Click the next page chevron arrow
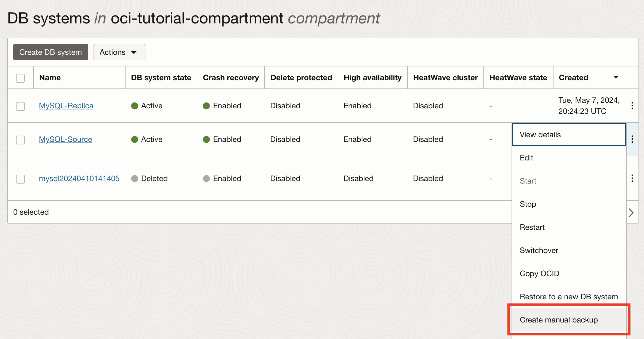The image size is (644, 339). [x=632, y=212]
